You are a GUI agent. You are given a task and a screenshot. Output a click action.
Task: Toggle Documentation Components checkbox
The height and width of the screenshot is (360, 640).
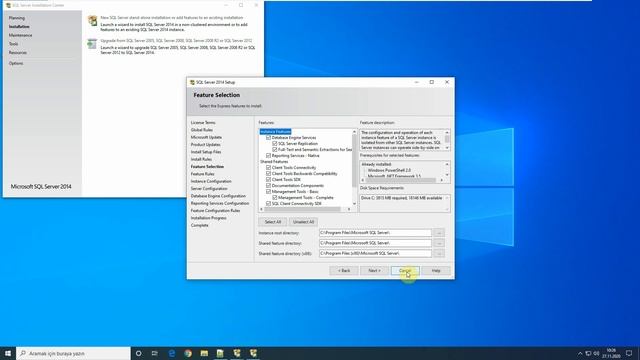pos(268,186)
